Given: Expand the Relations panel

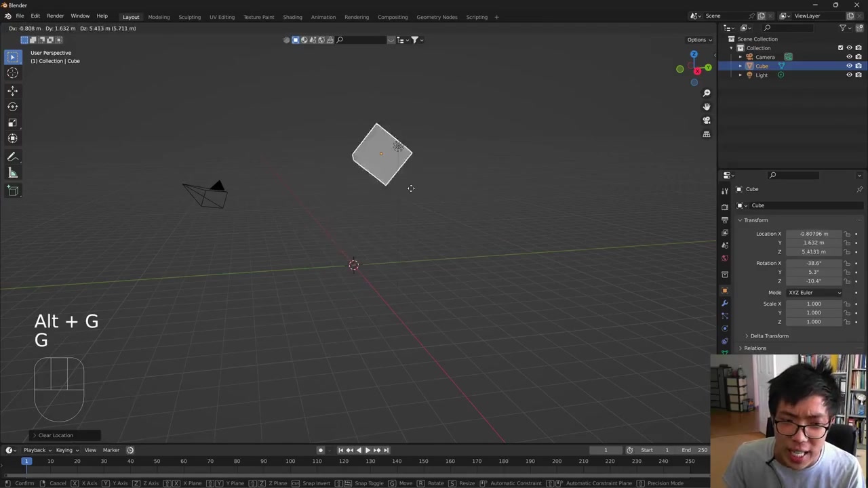Looking at the screenshot, I should pyautogui.click(x=755, y=348).
